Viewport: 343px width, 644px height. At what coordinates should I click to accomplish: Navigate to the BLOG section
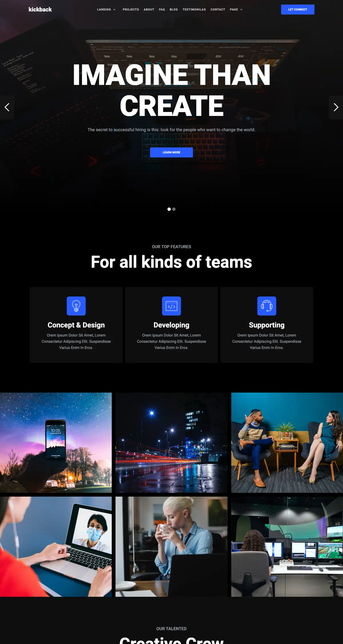click(x=174, y=9)
